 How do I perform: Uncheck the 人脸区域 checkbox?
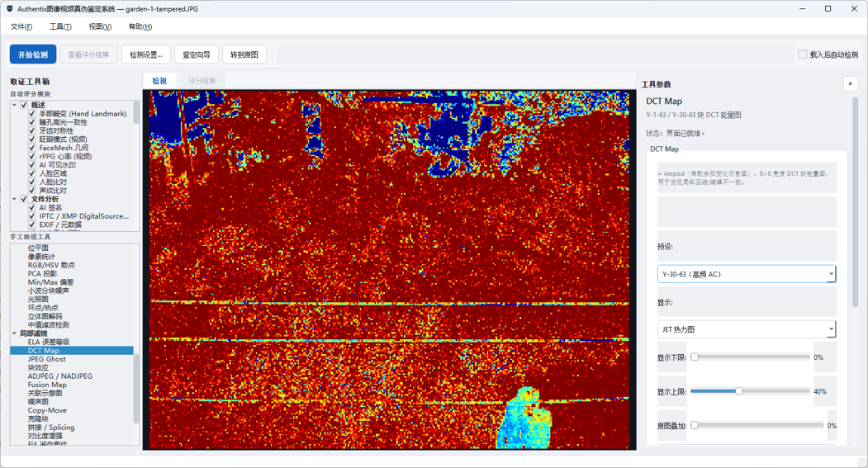pyautogui.click(x=32, y=173)
